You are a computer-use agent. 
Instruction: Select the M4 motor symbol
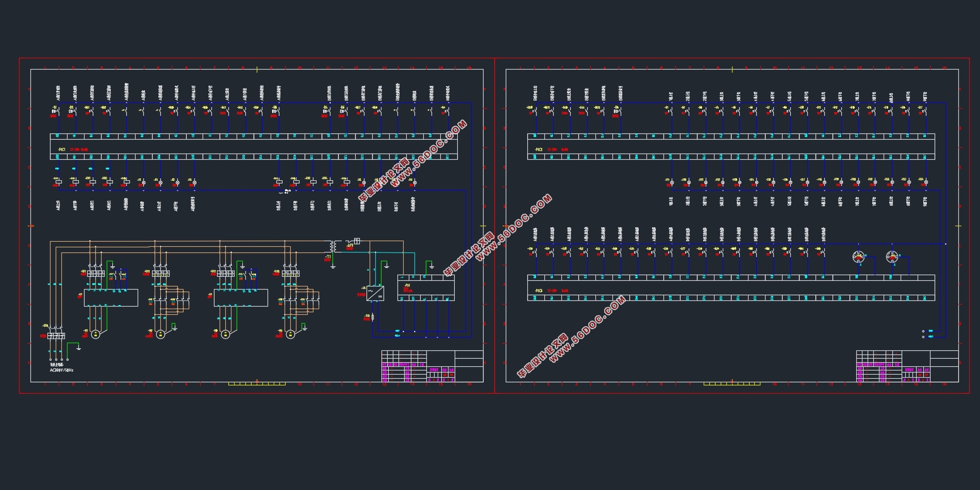[290, 334]
